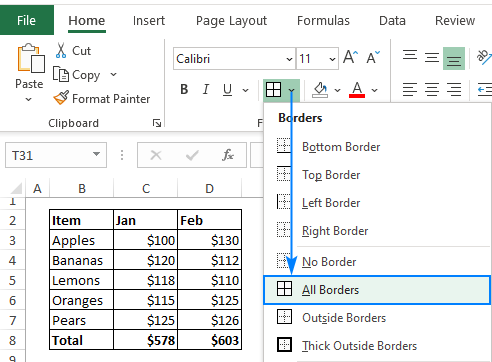The height and width of the screenshot is (362, 492).
Task: Expand the Underline style arrow
Action: point(246,90)
